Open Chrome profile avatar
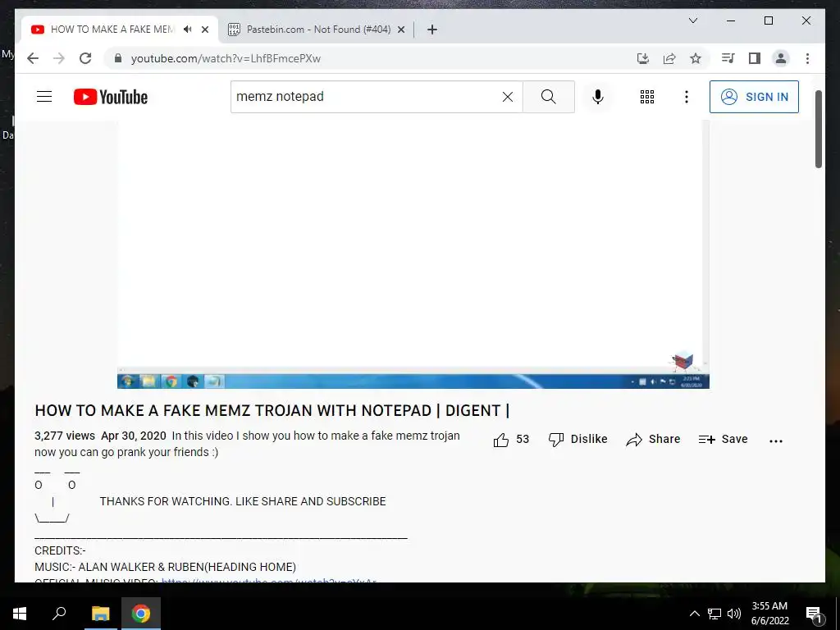The height and width of the screenshot is (630, 840). 781,58
